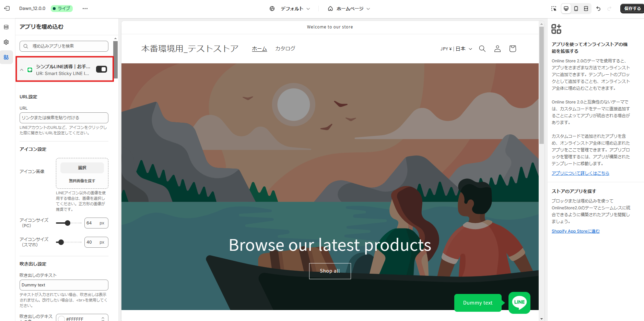Select the app embeds sidebar icon
Image resolution: width=644 pixels, height=321 pixels.
[6, 57]
